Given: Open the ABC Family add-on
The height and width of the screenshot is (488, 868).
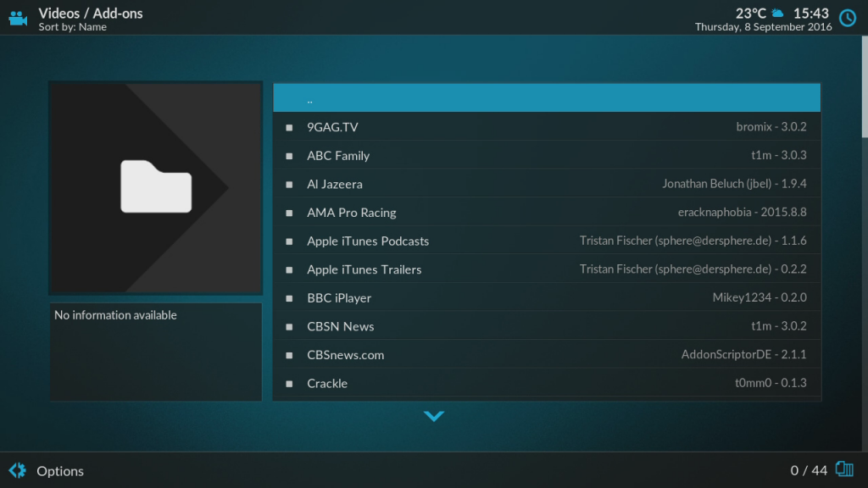Looking at the screenshot, I should [x=547, y=156].
